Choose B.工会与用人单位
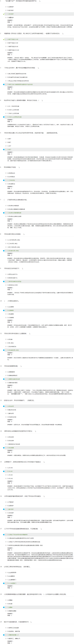The width and height of the screenshot is (74, 644). [13, 243]
